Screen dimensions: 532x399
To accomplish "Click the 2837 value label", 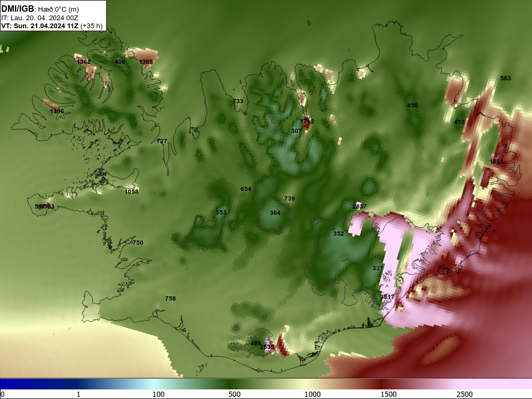I will click(360, 206).
